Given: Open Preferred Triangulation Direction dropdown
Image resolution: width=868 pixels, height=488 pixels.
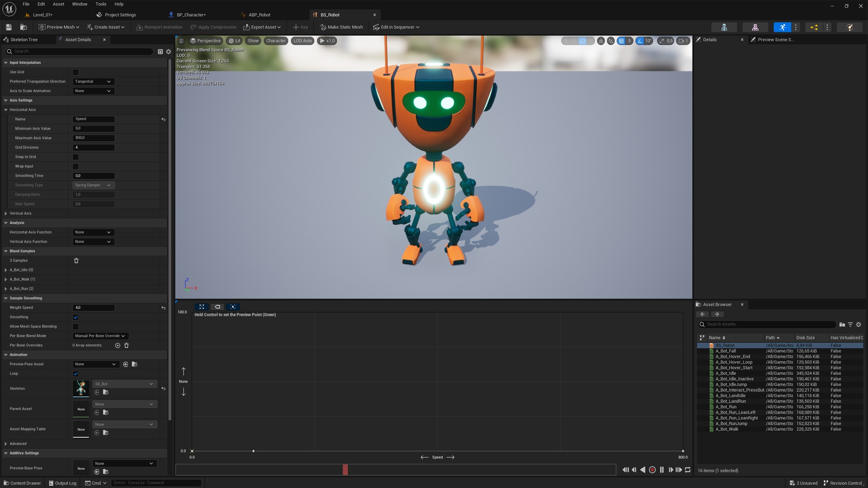Looking at the screenshot, I should click(93, 82).
